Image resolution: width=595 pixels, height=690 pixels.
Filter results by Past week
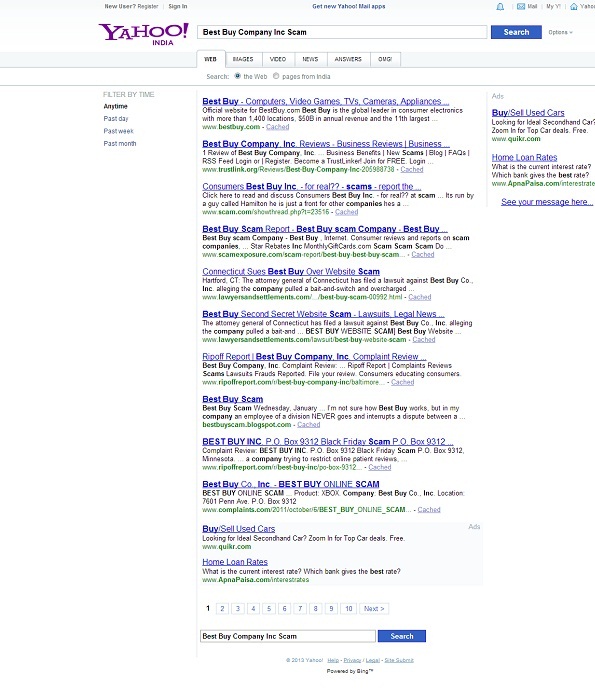point(118,131)
